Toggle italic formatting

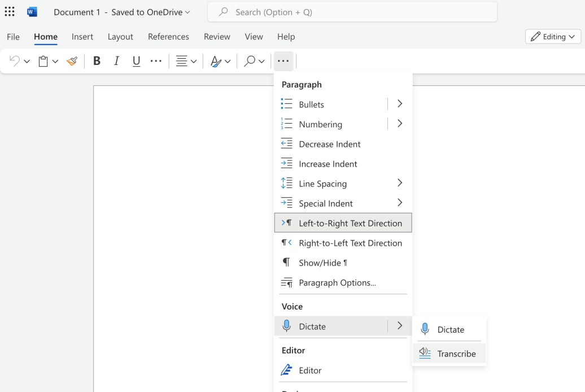[116, 60]
